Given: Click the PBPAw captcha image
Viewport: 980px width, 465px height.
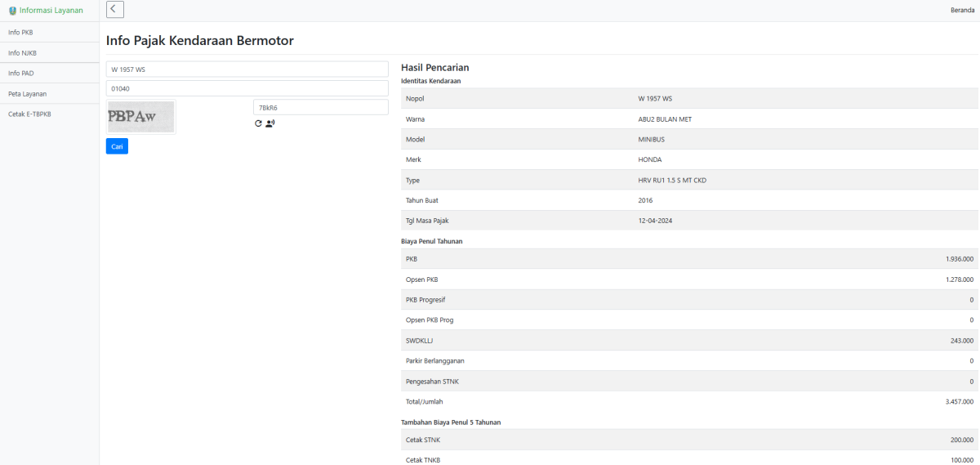Looking at the screenshot, I should [141, 117].
